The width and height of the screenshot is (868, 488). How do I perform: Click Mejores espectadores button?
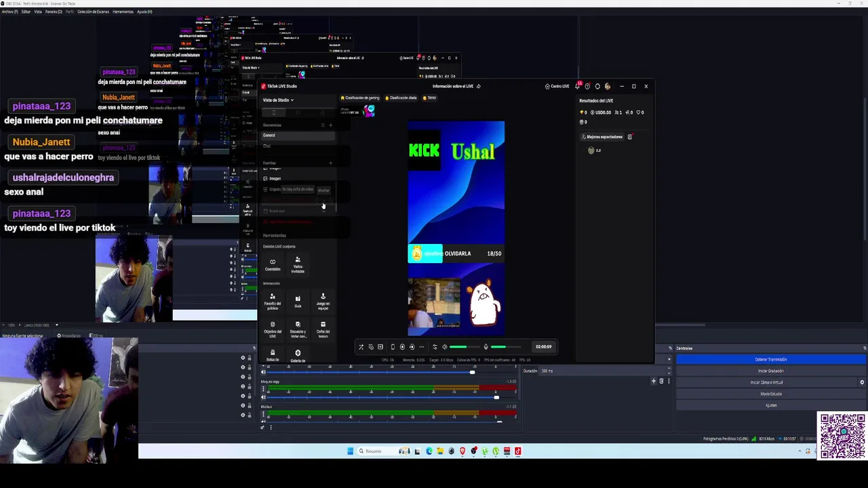[602, 137]
